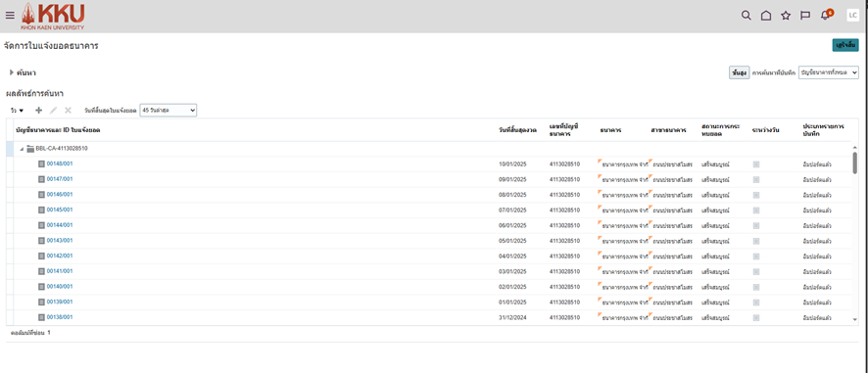868x373 pixels.
Task: Toggle intraday checkbox for row 04/01/2025
Action: [756, 256]
